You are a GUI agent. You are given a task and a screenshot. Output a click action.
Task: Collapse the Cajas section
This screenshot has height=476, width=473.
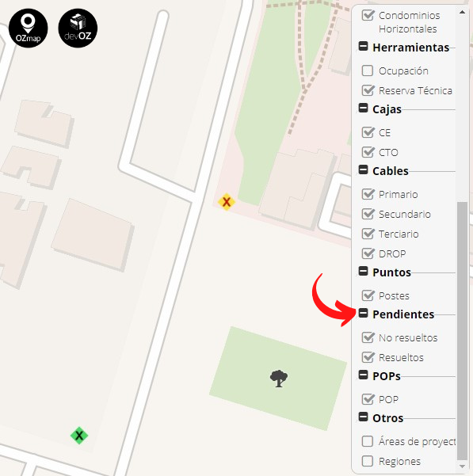coord(363,108)
